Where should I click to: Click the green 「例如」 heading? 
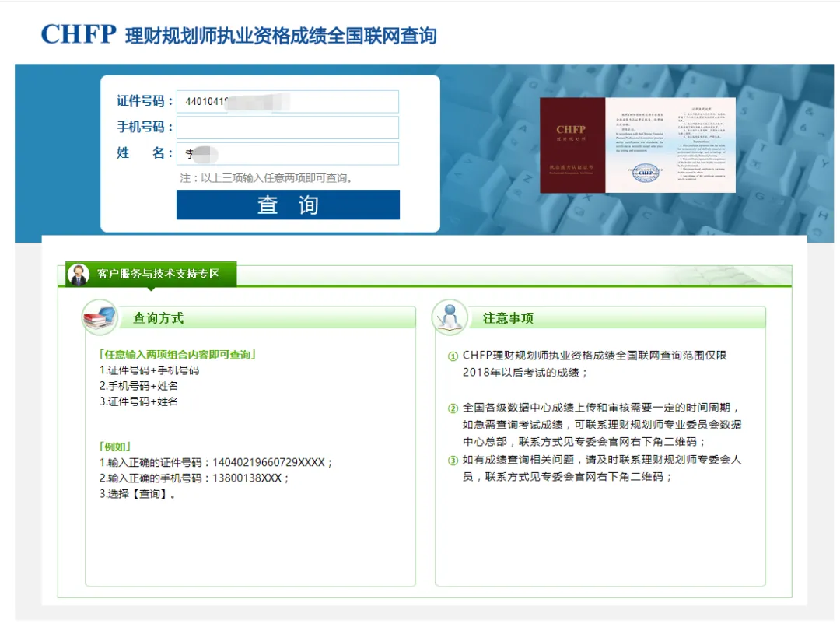[x=115, y=447]
